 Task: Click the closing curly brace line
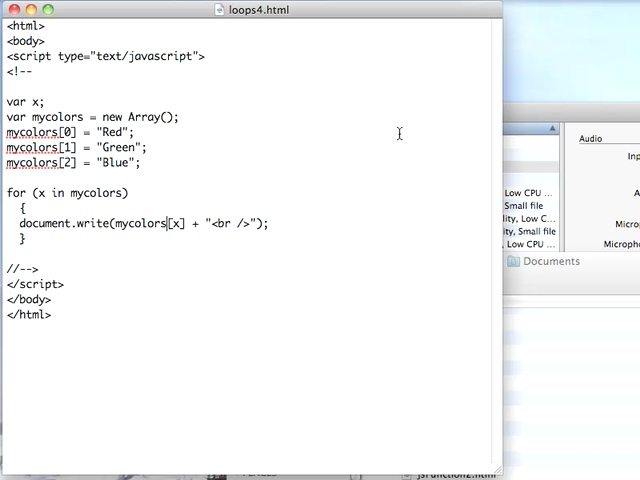coord(22,239)
